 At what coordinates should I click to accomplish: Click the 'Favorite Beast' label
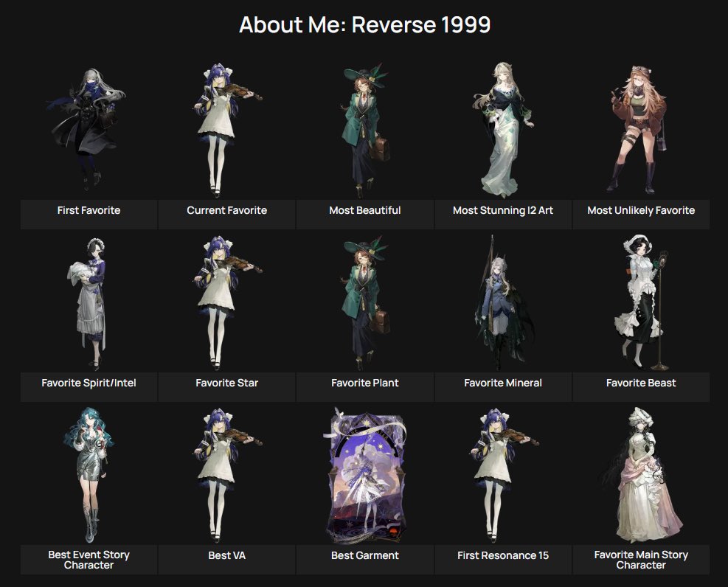point(641,383)
